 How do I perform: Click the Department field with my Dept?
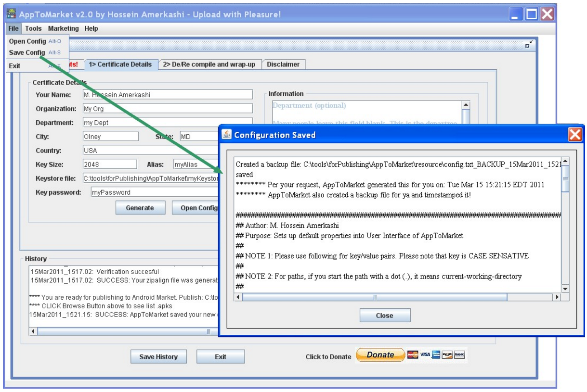(x=167, y=123)
